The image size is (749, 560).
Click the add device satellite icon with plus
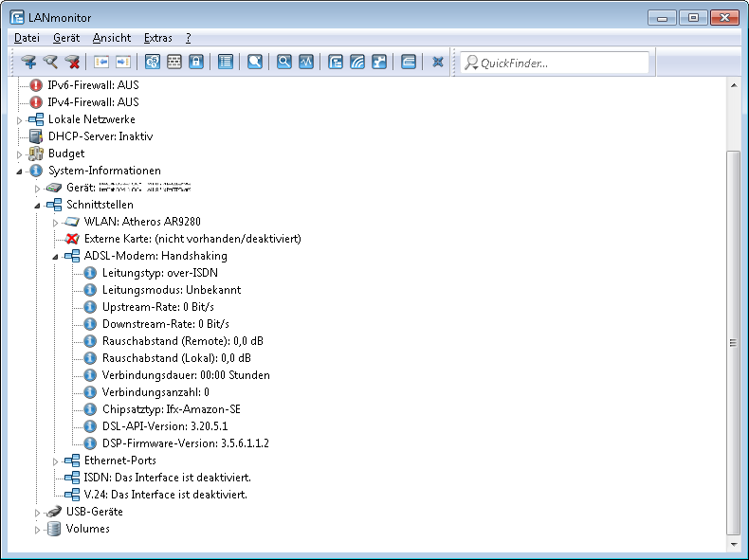point(28,63)
